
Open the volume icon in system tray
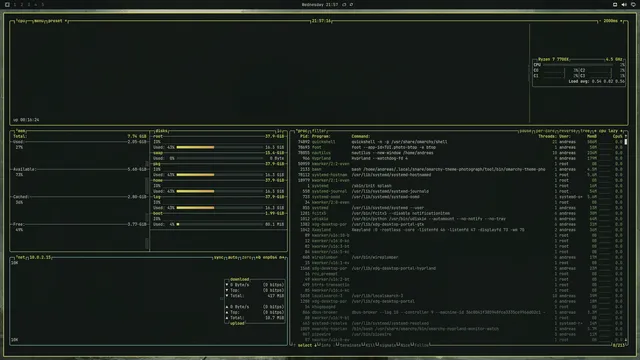pos(624,4)
